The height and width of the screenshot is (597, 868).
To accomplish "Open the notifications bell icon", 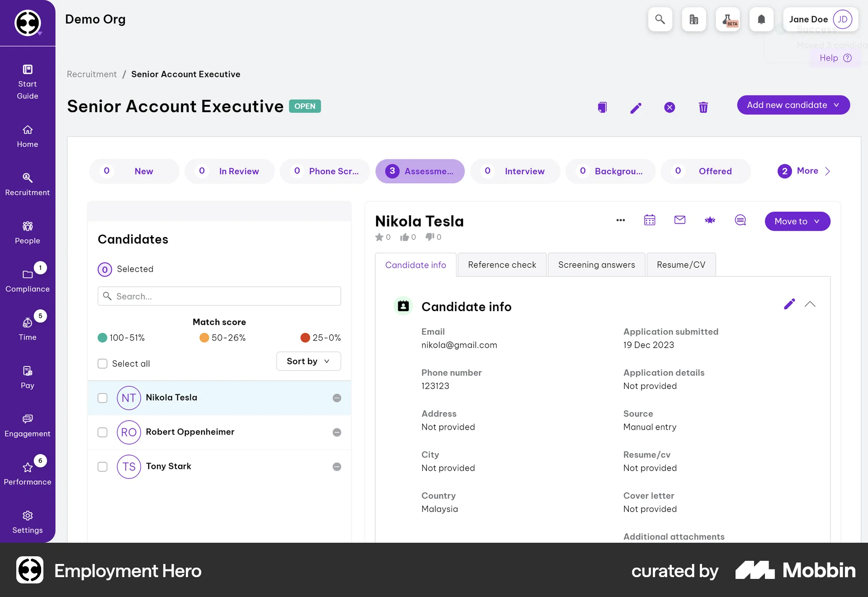I will (x=761, y=19).
